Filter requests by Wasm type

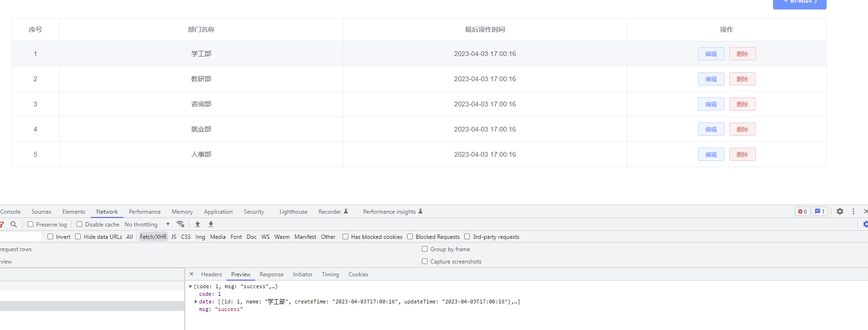tap(282, 237)
